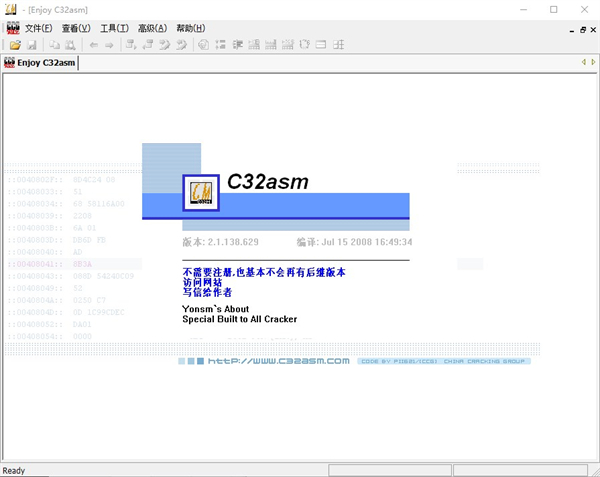The height and width of the screenshot is (477, 600).
Task: Click the application icon in title bar
Action: (11, 9)
